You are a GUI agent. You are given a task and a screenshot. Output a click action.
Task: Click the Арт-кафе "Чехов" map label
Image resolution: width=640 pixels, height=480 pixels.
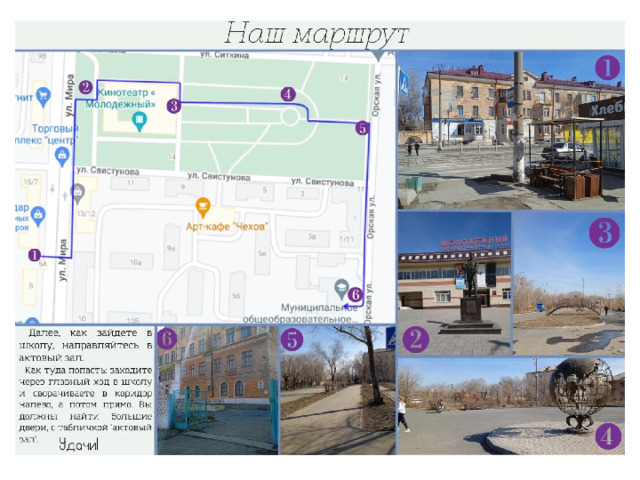click(227, 227)
